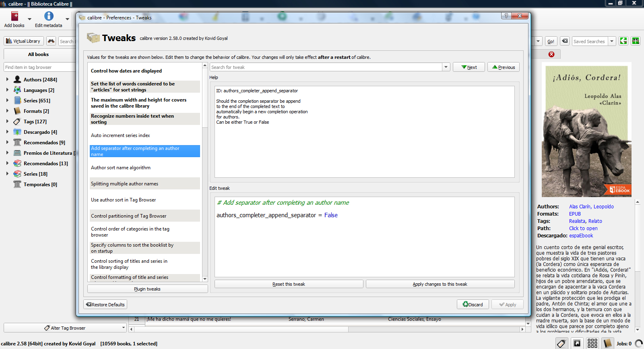
Task: Click the red close circle icon
Action: pos(551,54)
